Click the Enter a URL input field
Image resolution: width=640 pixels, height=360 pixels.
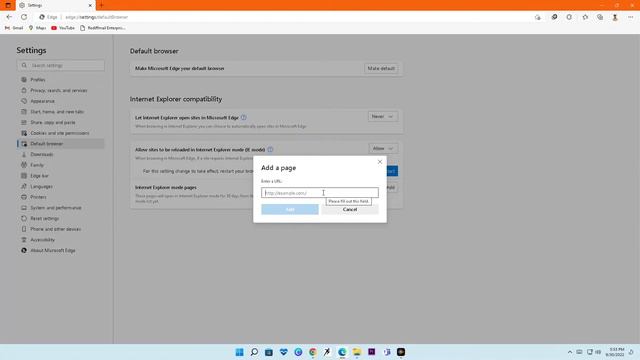(320, 193)
